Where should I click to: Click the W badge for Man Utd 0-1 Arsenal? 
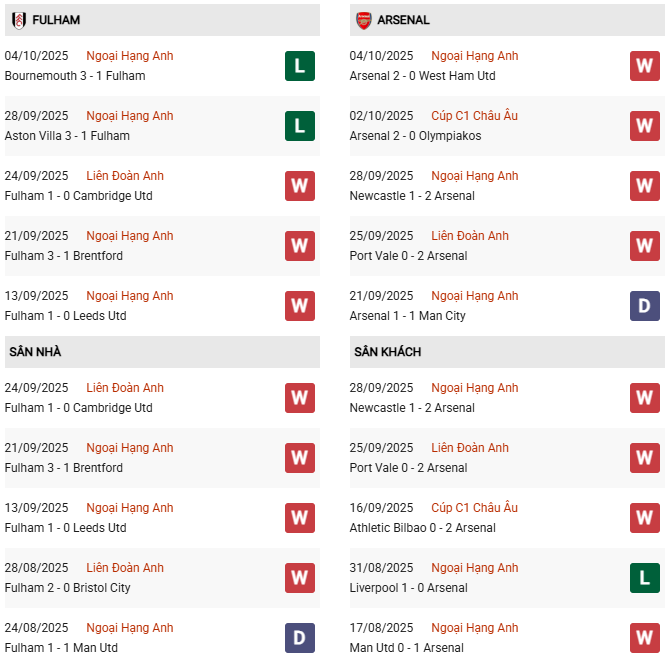[x=644, y=638]
